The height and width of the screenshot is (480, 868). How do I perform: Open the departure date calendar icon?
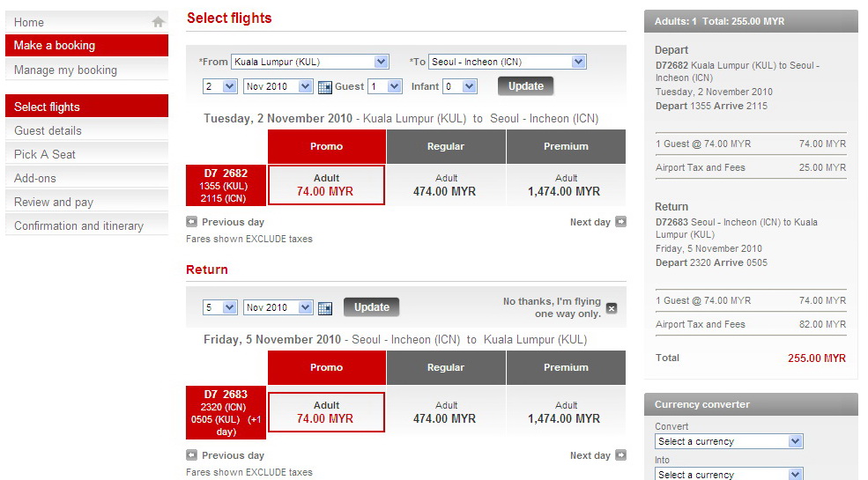[324, 86]
